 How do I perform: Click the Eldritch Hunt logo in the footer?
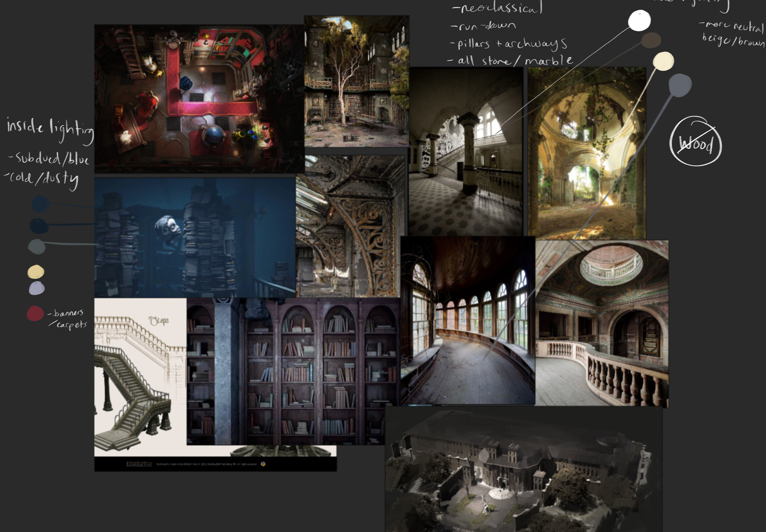tap(139, 464)
